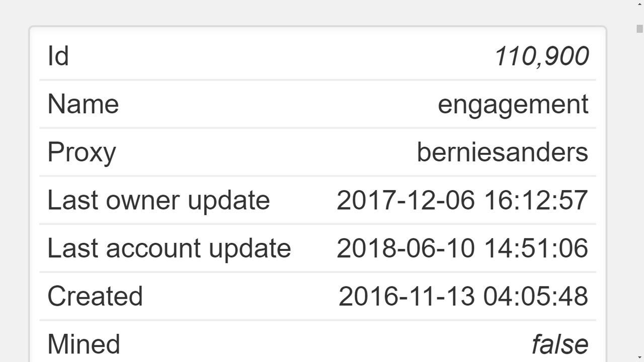Select the date 2017-12-06
Screen dimensions: 644x362
406,200
